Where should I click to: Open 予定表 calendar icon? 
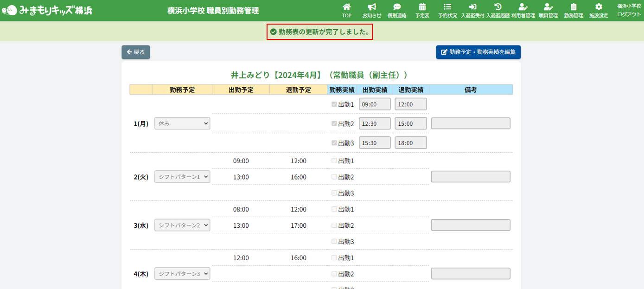click(x=422, y=7)
